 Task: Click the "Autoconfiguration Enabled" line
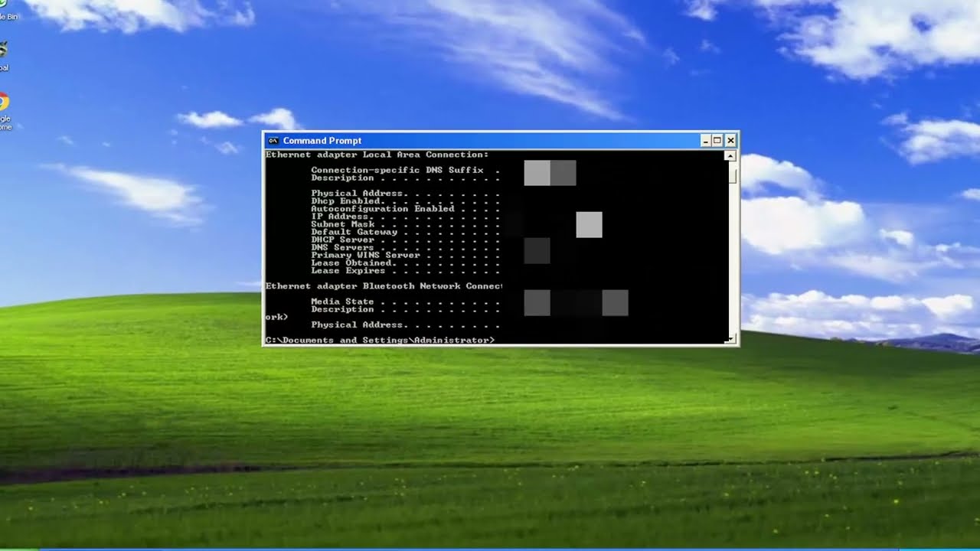[405, 209]
